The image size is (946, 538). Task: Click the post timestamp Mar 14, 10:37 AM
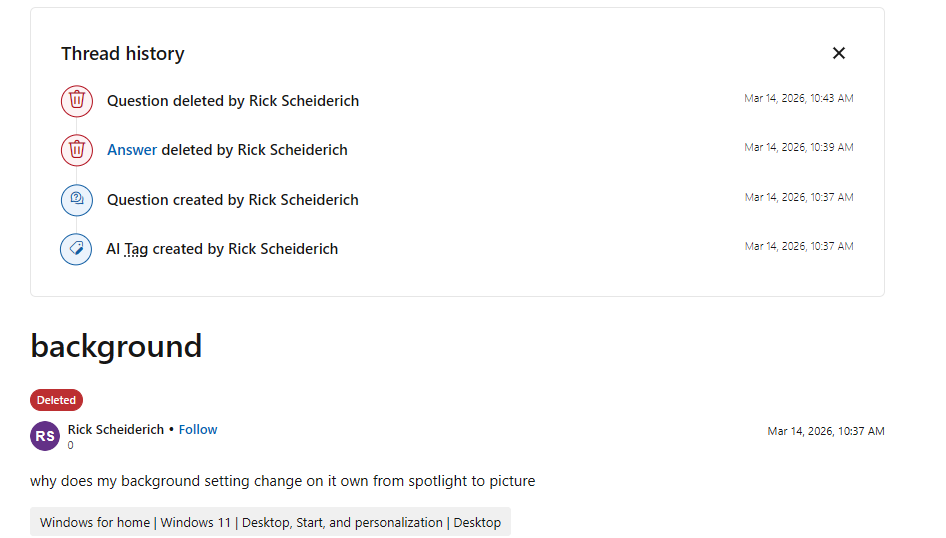(825, 431)
